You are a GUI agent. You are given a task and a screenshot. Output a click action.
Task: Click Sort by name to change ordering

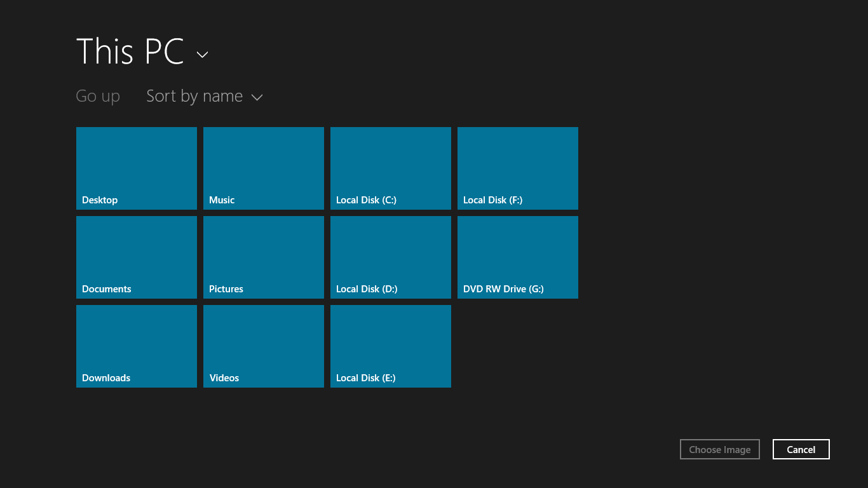194,96
